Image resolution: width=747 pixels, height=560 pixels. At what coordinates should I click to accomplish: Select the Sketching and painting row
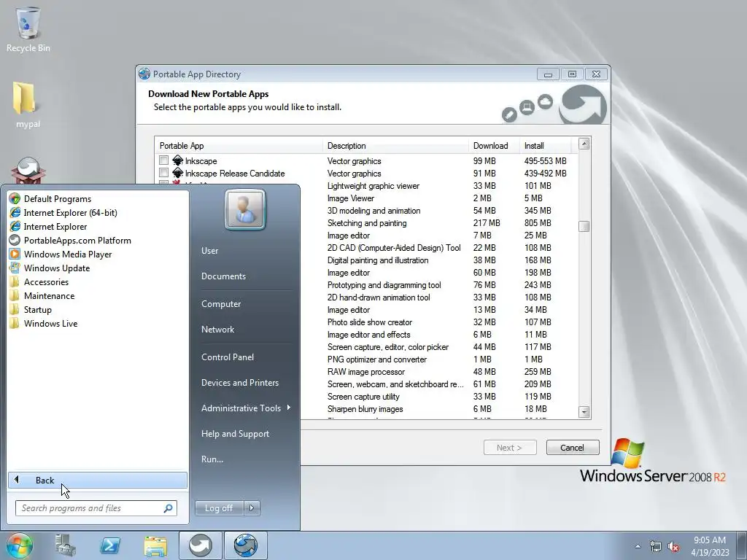point(438,223)
